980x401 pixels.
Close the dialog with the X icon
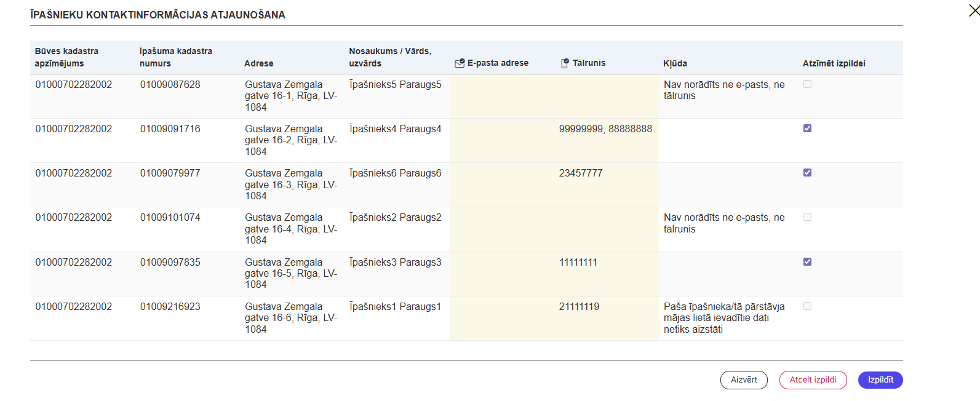(974, 10)
